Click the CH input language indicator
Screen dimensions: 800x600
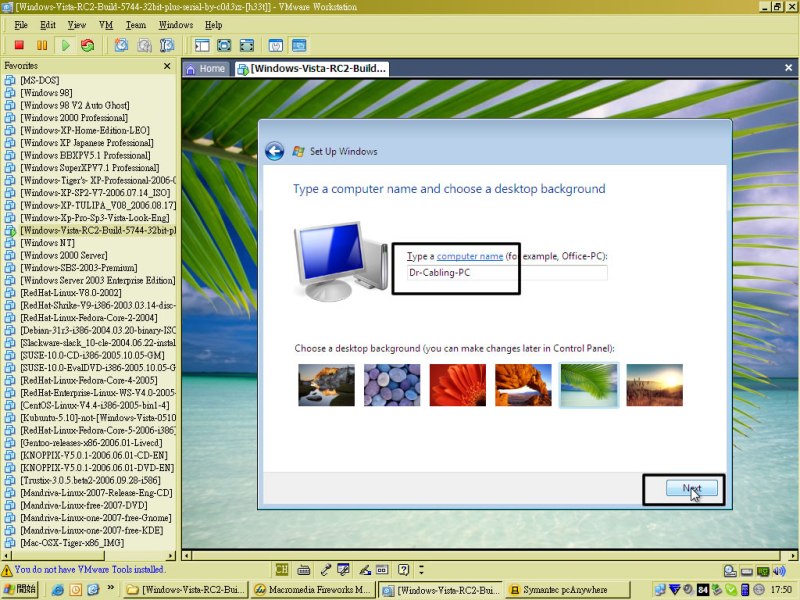tap(282, 569)
